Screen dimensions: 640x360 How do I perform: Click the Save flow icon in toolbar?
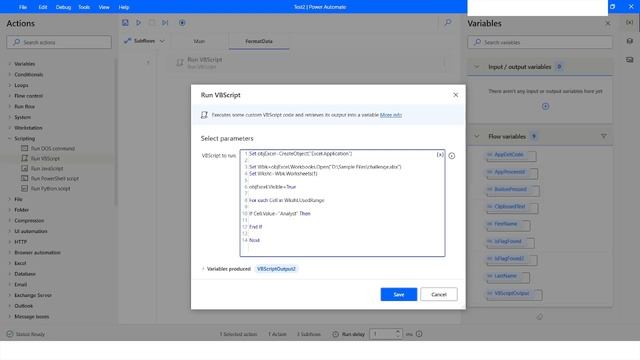coord(125,23)
